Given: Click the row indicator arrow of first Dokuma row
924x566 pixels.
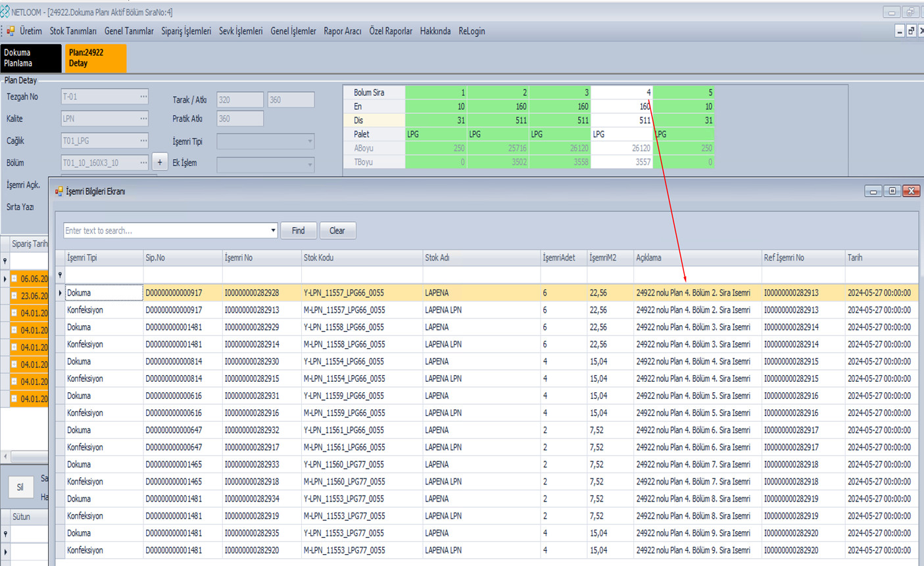Looking at the screenshot, I should tap(61, 293).
